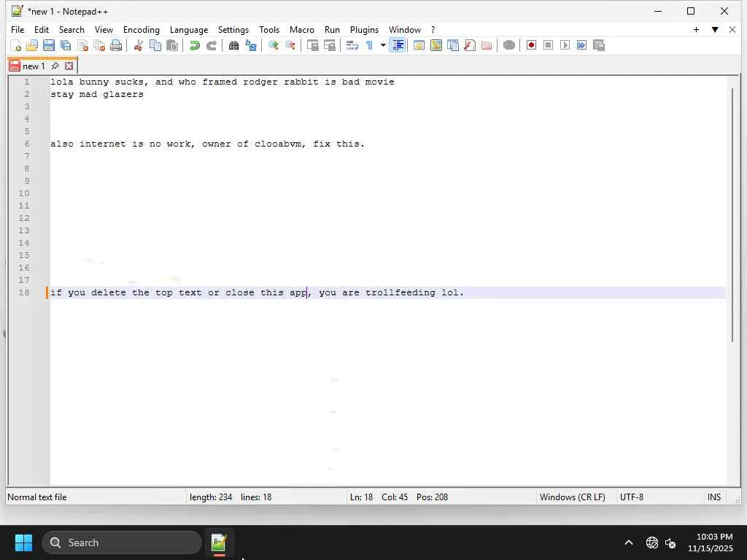The width and height of the screenshot is (747, 560).
Task: Click the Redo arrow icon
Action: tap(211, 45)
